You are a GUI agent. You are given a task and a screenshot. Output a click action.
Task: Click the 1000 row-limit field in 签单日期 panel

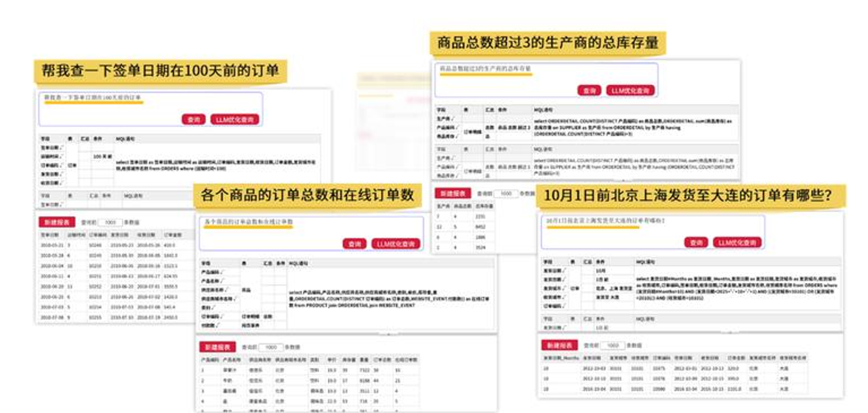tap(109, 222)
